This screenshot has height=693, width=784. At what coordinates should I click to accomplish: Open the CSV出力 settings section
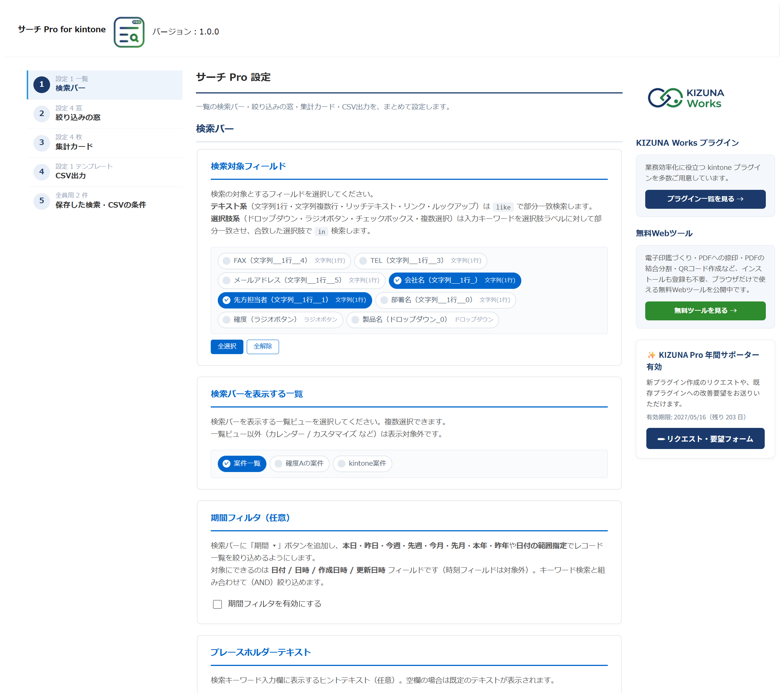[x=105, y=172]
